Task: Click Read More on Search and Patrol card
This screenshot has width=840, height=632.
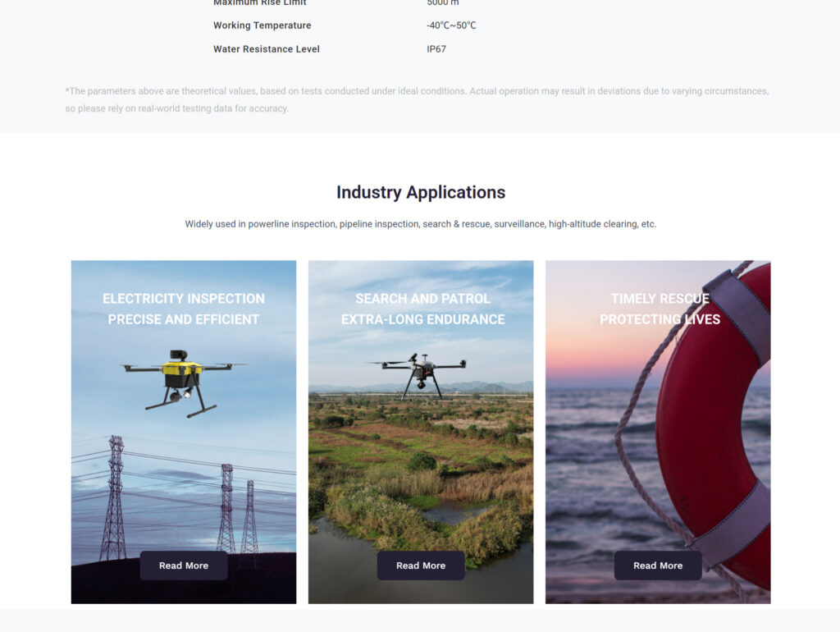Action: tap(420, 566)
